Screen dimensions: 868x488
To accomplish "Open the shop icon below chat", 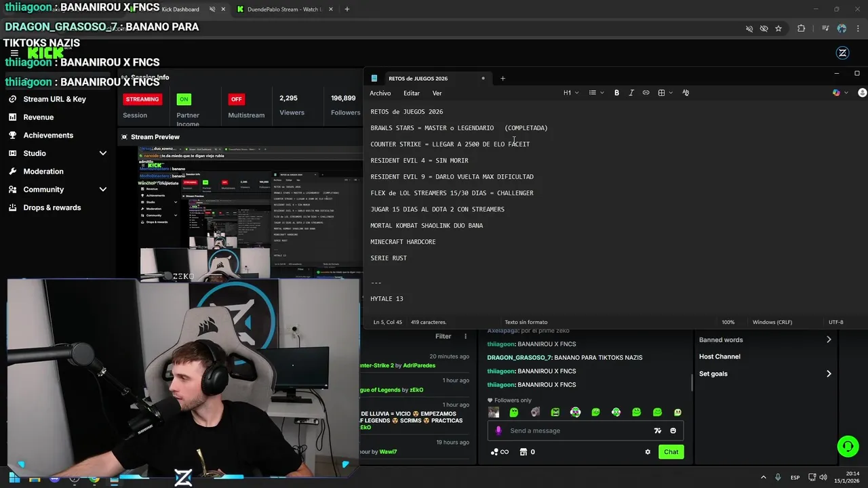I will (524, 452).
